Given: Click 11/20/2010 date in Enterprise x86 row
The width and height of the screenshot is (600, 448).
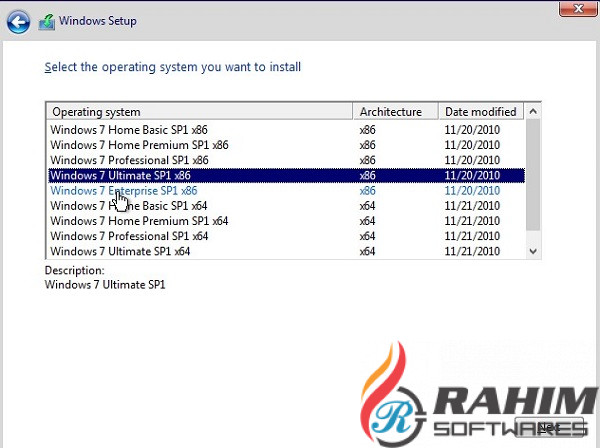Looking at the screenshot, I should [472, 191].
